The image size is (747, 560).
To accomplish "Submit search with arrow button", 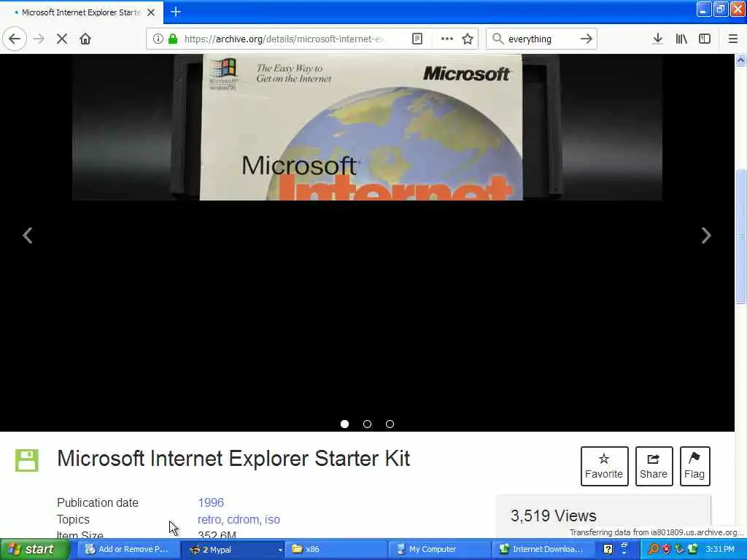I will [x=587, y=39].
